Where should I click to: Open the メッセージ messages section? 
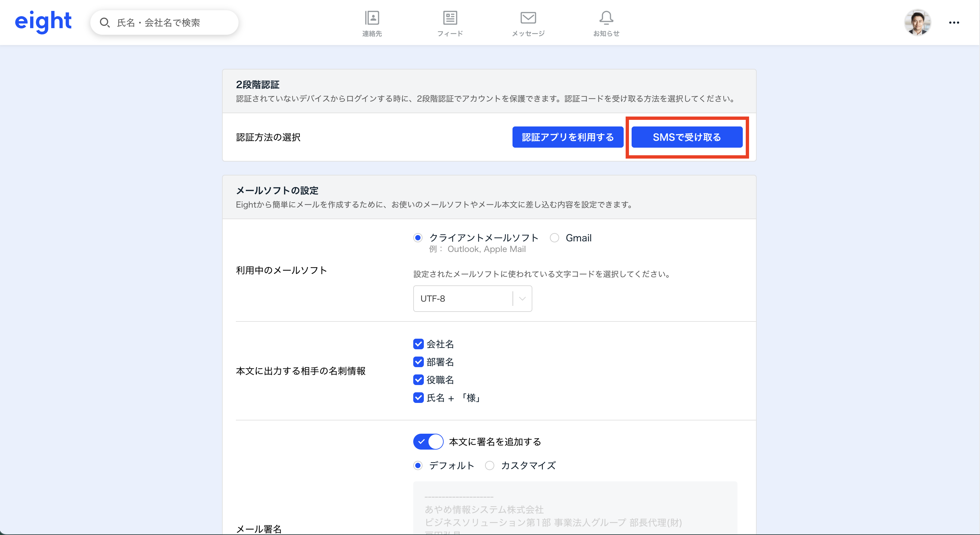pyautogui.click(x=528, y=23)
